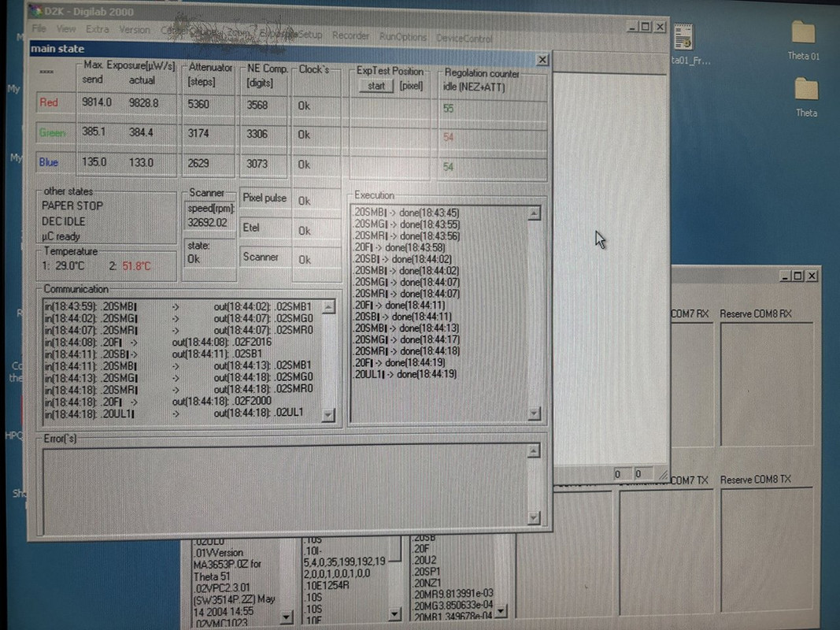The width and height of the screenshot is (840, 630).
Task: Select the Blue NE Comp. value 3073
Action: (257, 164)
